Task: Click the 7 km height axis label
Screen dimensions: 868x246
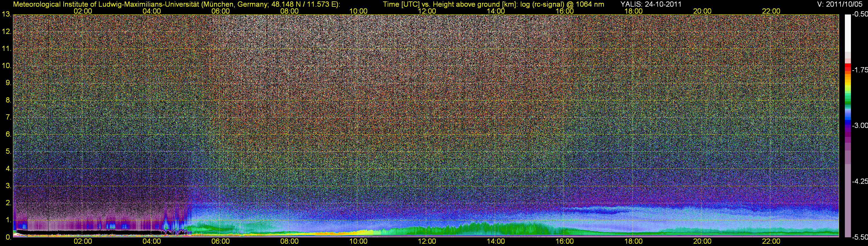Action: tap(8, 117)
